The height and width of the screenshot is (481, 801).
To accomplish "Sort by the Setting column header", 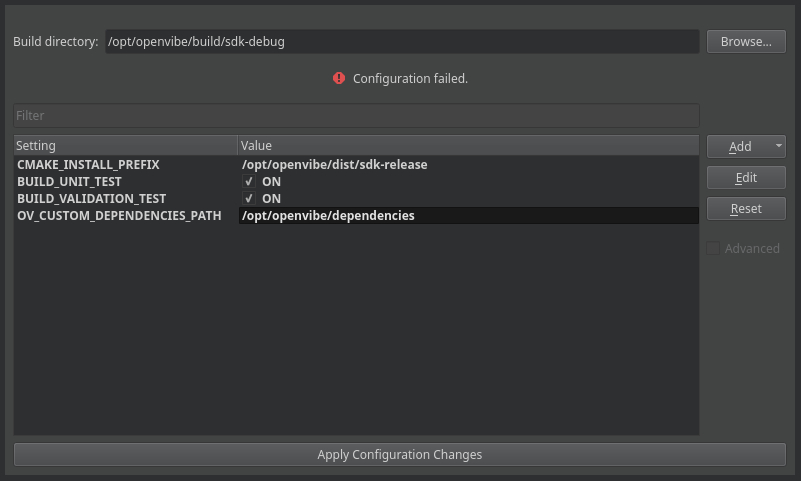I will pos(125,146).
